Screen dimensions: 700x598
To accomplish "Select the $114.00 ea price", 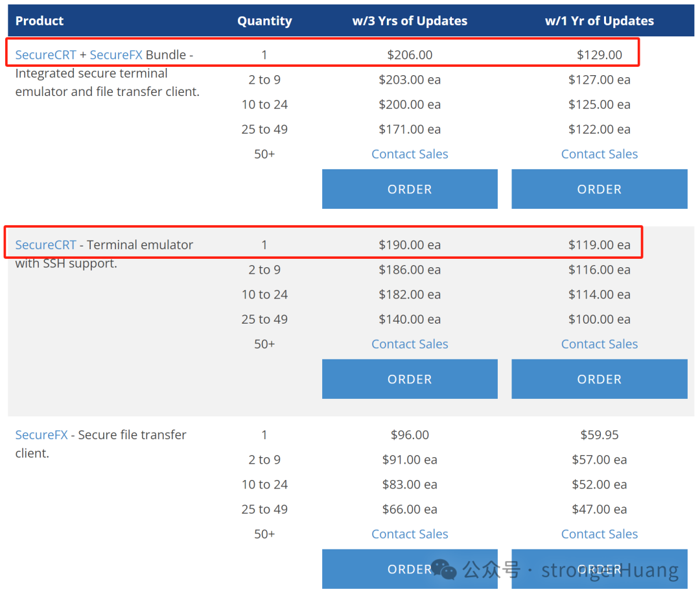I will click(x=600, y=294).
